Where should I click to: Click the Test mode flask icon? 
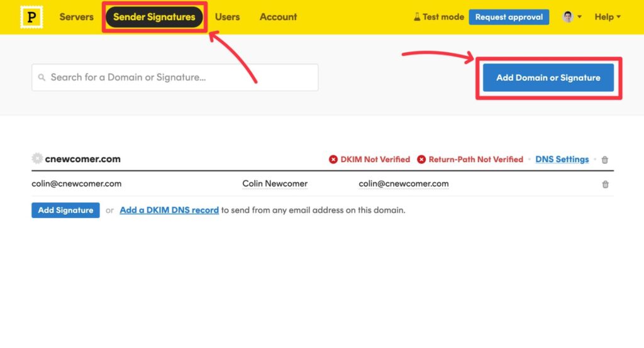(x=417, y=17)
